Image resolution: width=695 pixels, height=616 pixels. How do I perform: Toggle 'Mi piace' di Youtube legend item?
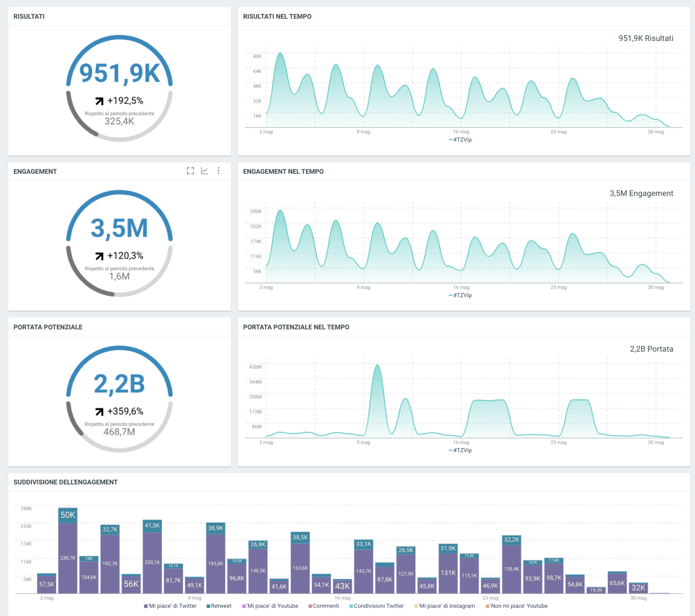point(270,606)
